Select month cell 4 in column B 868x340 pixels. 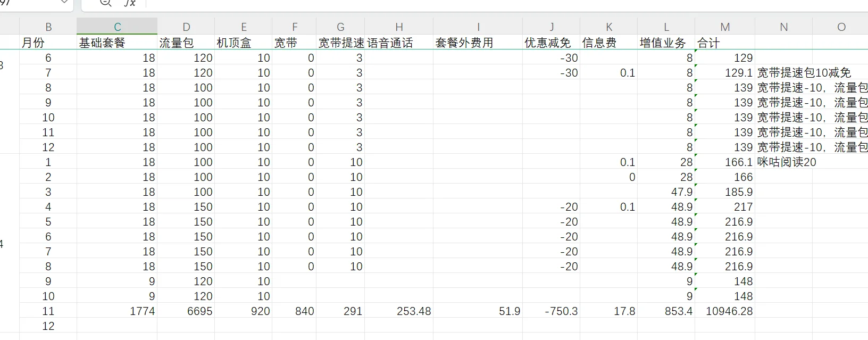[48, 207]
